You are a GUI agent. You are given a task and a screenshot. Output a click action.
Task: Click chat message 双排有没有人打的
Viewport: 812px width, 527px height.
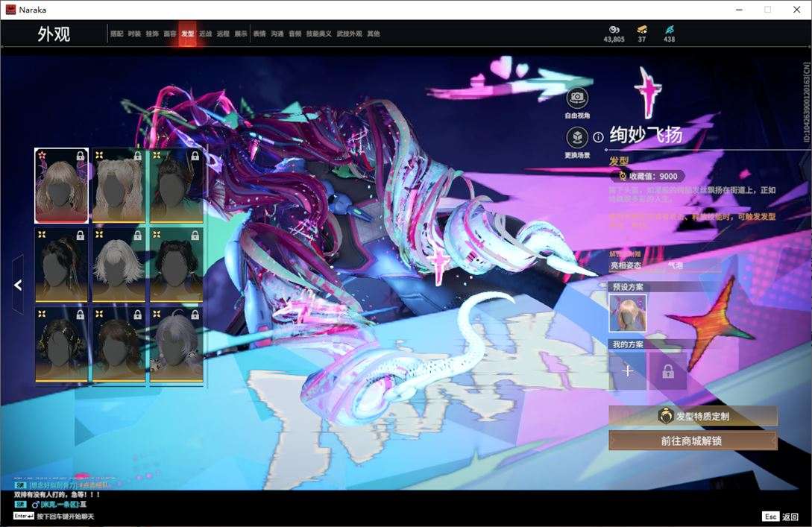pos(57,494)
